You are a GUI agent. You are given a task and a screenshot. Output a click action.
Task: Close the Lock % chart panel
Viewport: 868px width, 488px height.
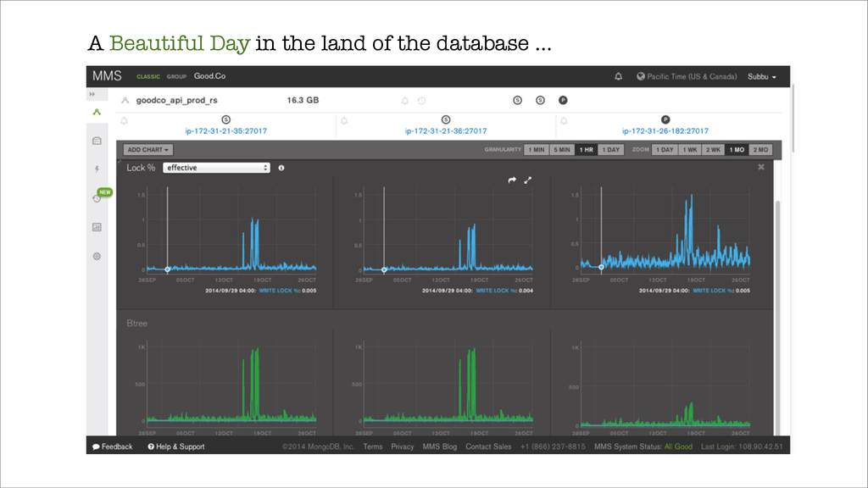761,167
